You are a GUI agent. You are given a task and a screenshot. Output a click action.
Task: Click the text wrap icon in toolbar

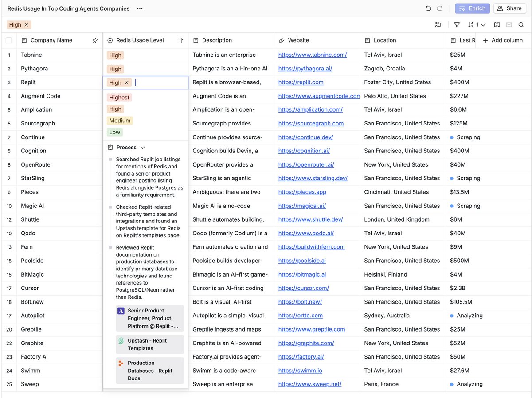click(497, 25)
